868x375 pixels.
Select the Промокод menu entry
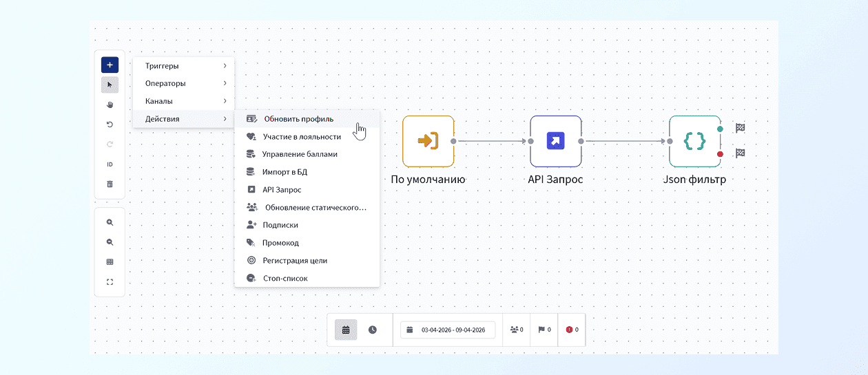point(280,243)
